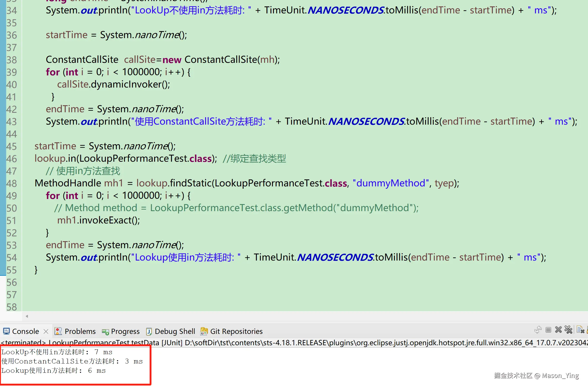Image resolution: width=588 pixels, height=389 pixels.
Task: Click the editor's scroll-left arrow
Action: [27, 316]
